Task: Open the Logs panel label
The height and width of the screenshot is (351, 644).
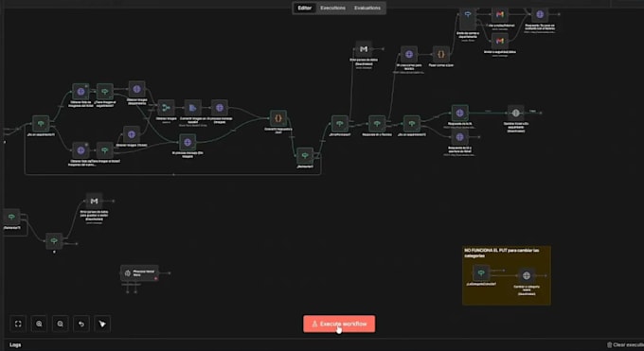Action: pyautogui.click(x=15, y=344)
